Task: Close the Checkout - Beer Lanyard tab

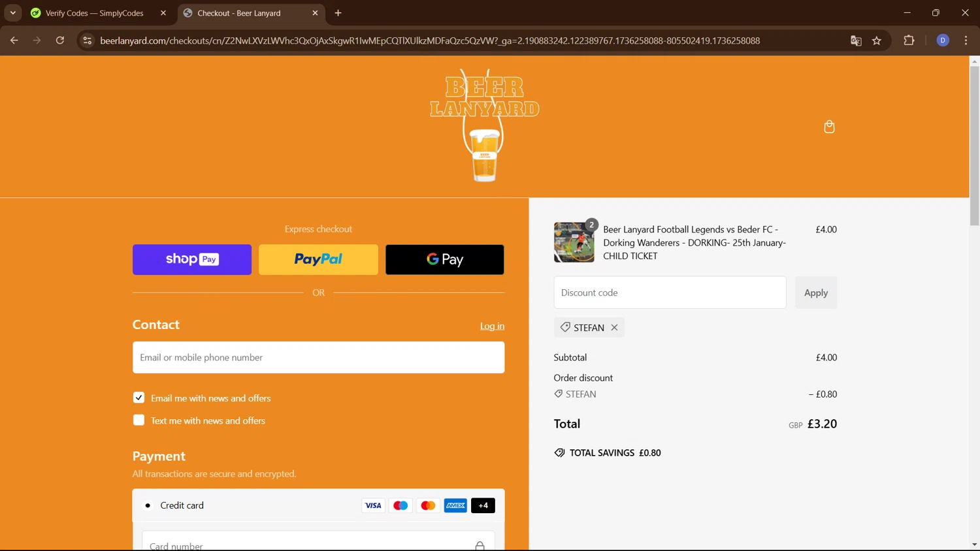Action: point(315,13)
